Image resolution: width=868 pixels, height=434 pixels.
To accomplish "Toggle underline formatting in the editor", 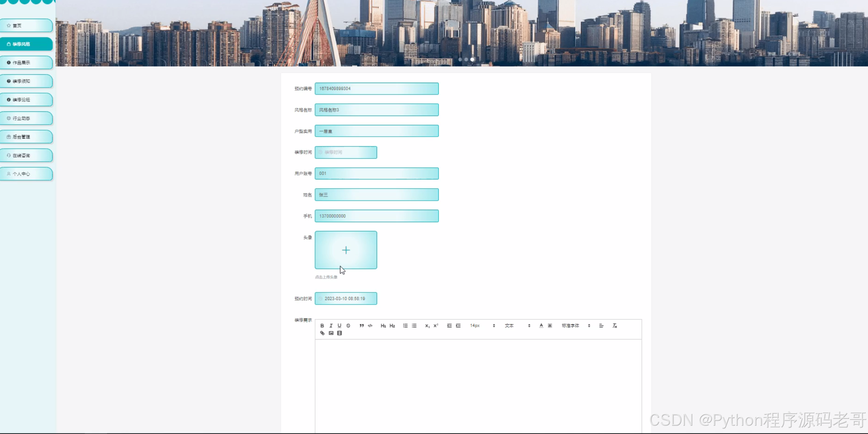I will pos(339,326).
